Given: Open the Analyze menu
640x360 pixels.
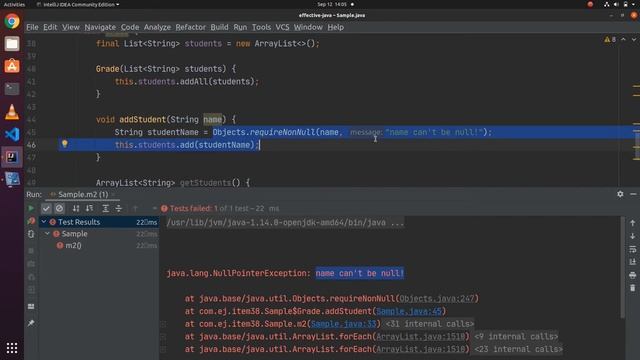Looking at the screenshot, I should [x=157, y=27].
